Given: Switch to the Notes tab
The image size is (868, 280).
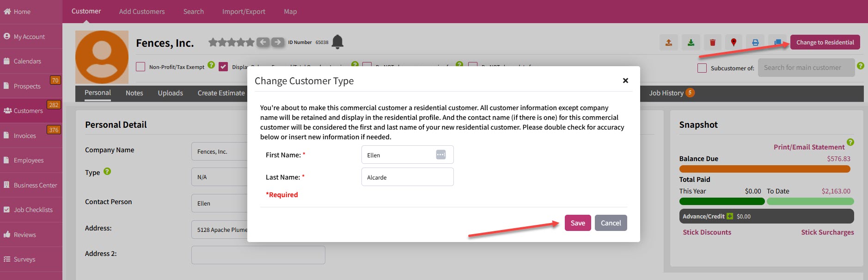Looking at the screenshot, I should coord(134,93).
